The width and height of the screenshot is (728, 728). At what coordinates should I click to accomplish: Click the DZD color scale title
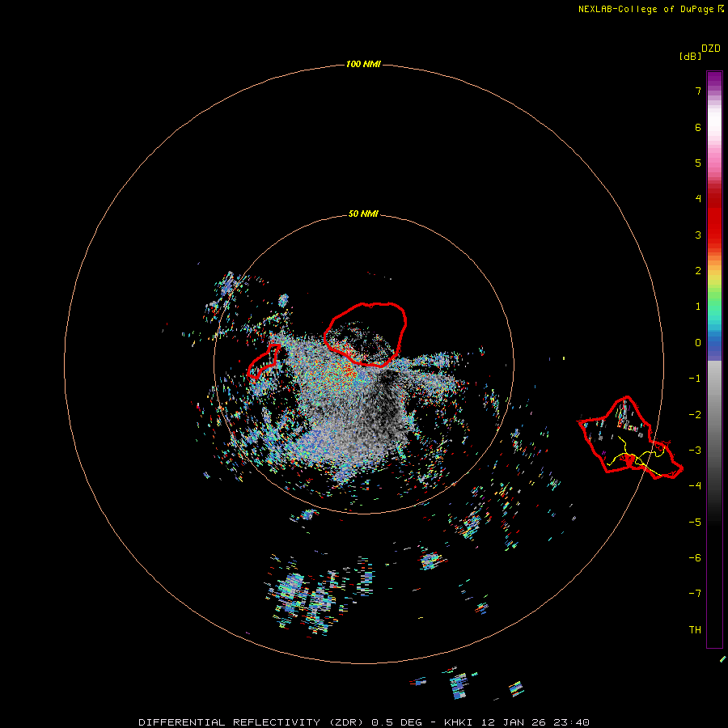click(x=711, y=49)
